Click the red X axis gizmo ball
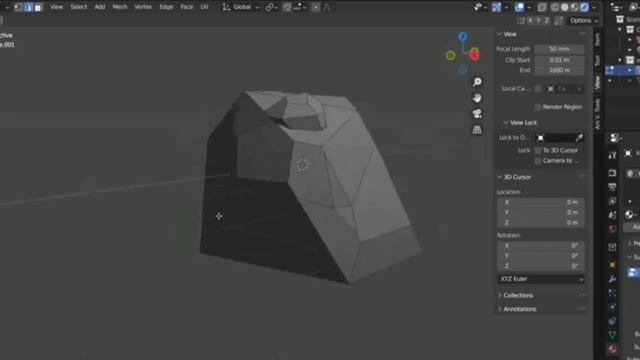 coord(474,56)
